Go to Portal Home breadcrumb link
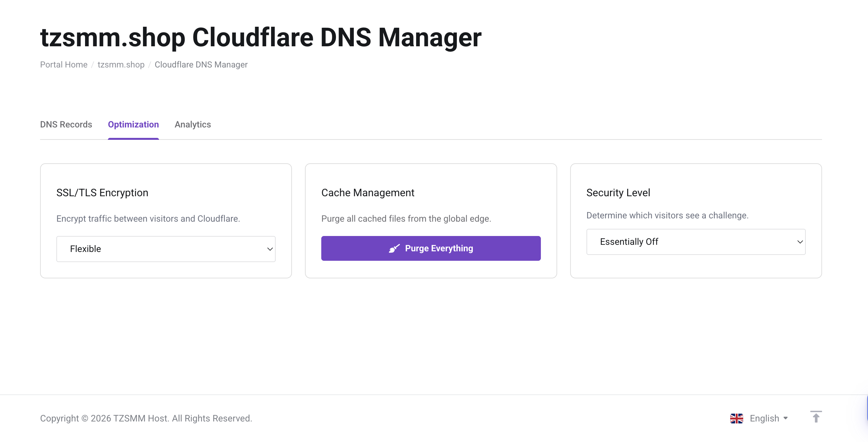 tap(64, 65)
